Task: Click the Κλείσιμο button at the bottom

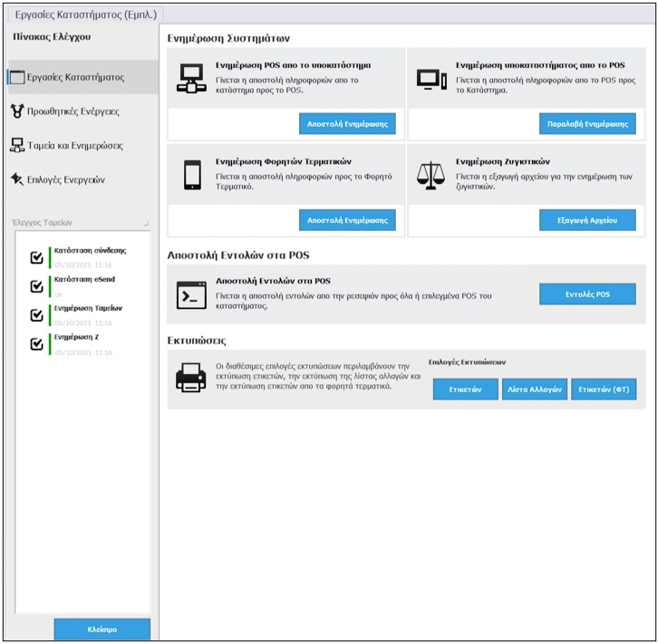Action: point(101,630)
